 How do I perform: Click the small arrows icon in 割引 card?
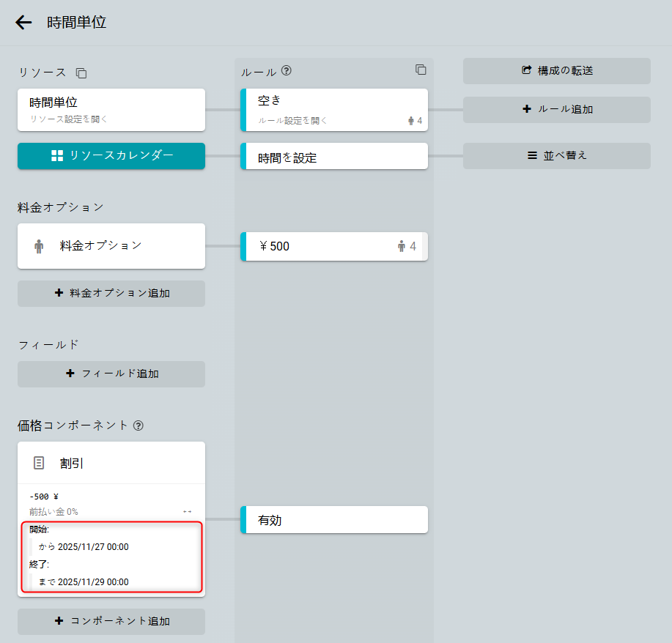click(x=187, y=511)
